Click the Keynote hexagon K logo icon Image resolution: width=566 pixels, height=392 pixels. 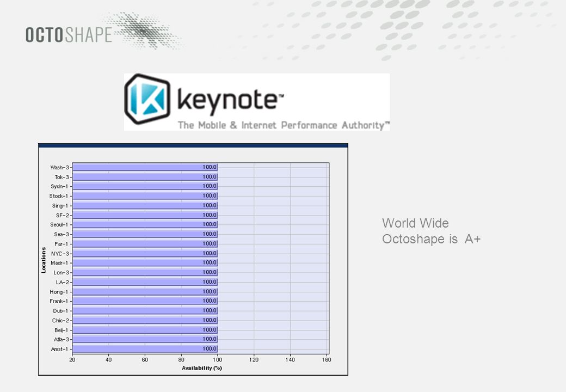click(x=147, y=99)
